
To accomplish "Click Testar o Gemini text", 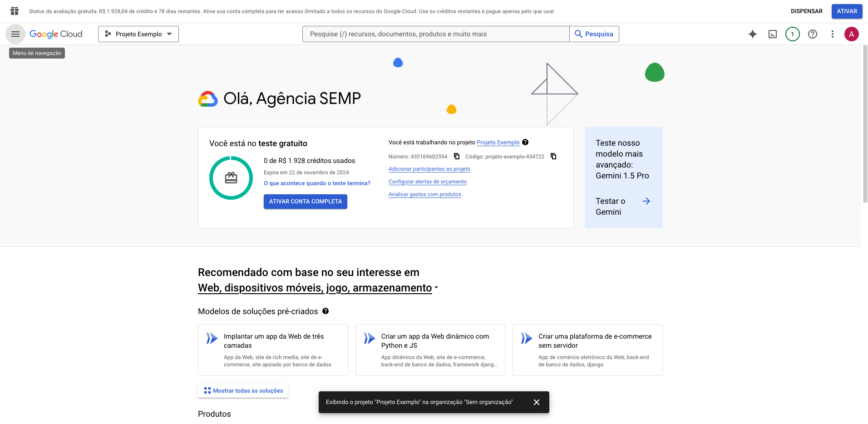I will 611,207.
